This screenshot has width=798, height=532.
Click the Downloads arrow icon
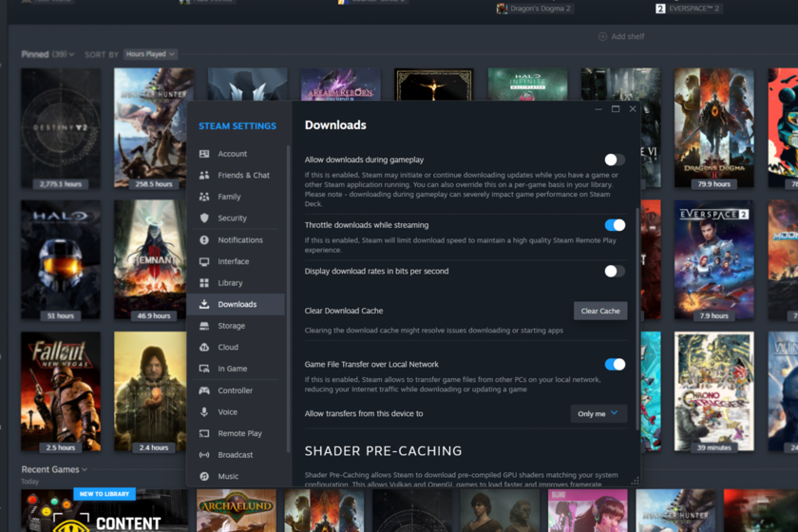click(204, 304)
